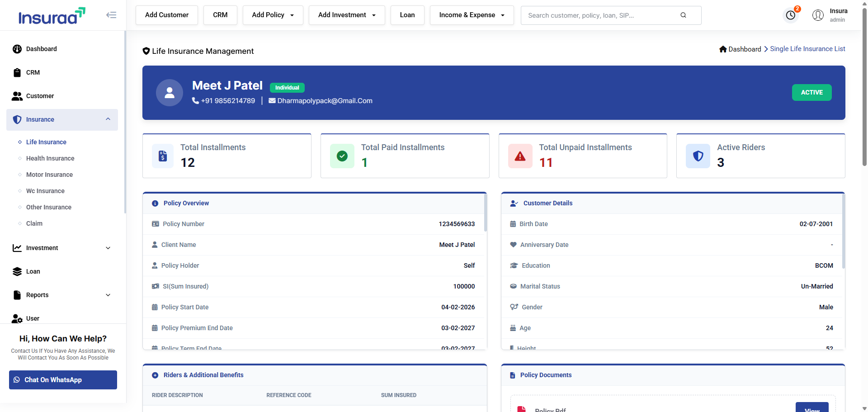The width and height of the screenshot is (868, 412).
Task: Open the Add Policy dropdown
Action: coord(273,15)
